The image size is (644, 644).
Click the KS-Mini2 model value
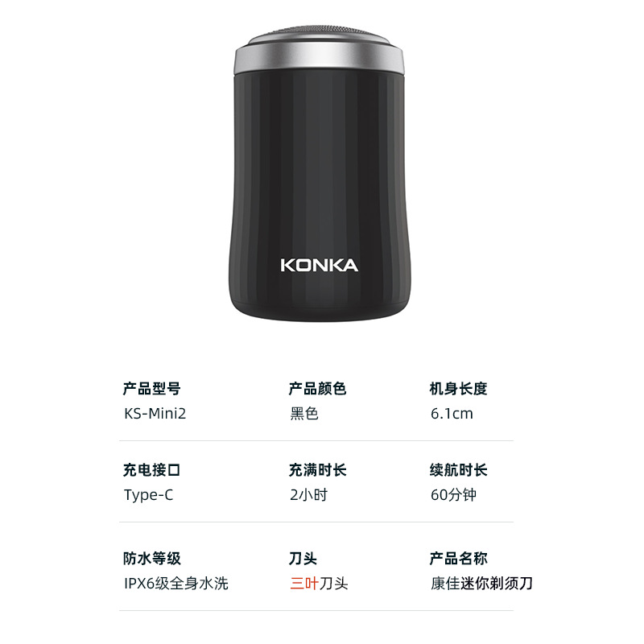click(x=155, y=413)
